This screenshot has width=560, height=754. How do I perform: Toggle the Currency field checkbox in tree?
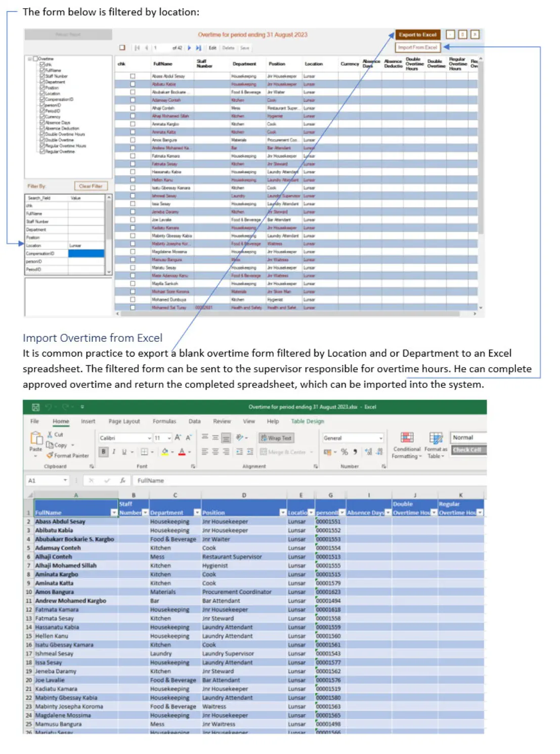[42, 117]
